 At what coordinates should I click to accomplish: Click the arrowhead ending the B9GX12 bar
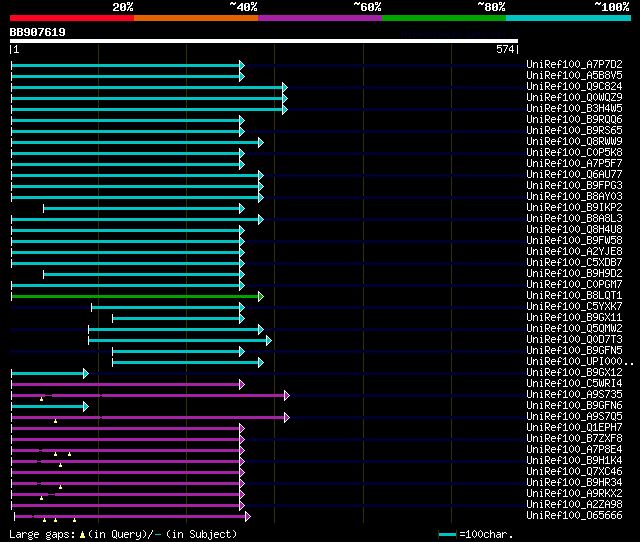click(x=86, y=373)
